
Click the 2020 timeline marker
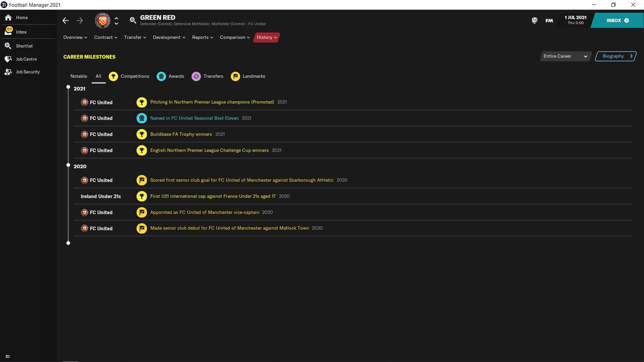tap(68, 165)
